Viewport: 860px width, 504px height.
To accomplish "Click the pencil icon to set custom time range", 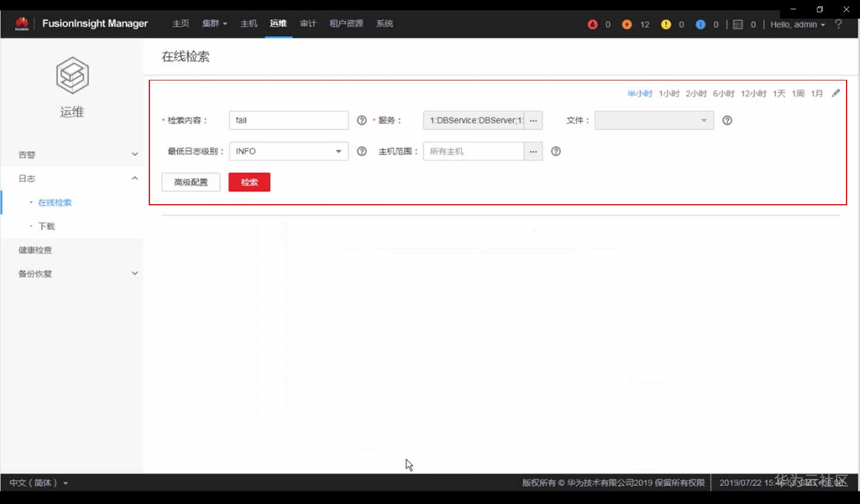I will (835, 93).
